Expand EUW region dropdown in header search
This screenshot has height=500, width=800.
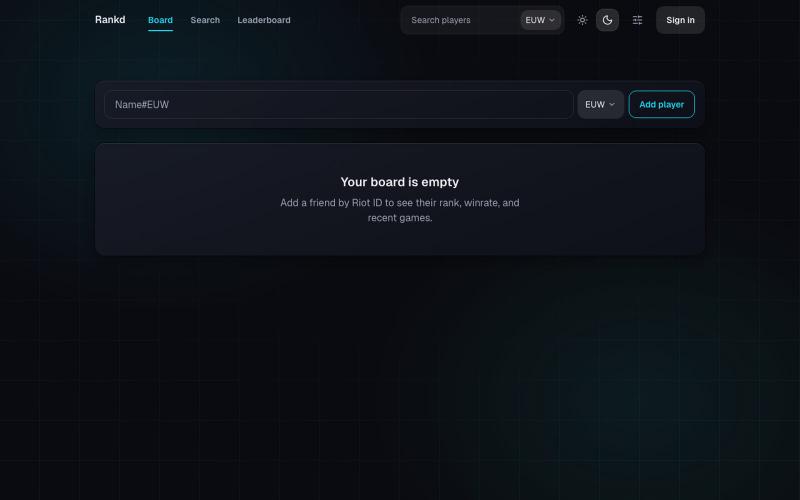pyautogui.click(x=540, y=20)
